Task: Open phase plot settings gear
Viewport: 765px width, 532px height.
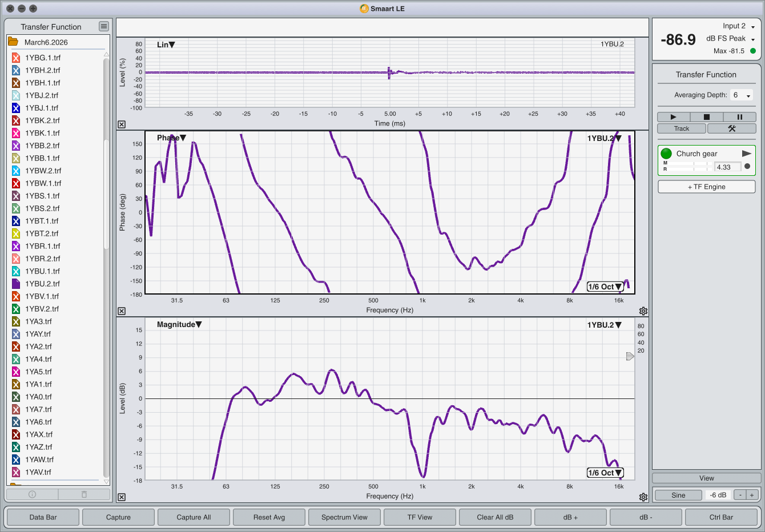Action: click(x=643, y=311)
